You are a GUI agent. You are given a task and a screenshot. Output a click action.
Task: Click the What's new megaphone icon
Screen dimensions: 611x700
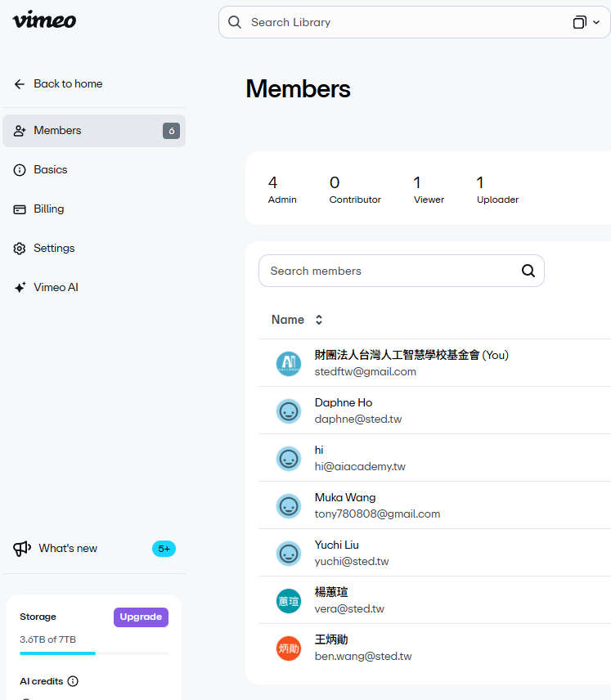pyautogui.click(x=22, y=549)
